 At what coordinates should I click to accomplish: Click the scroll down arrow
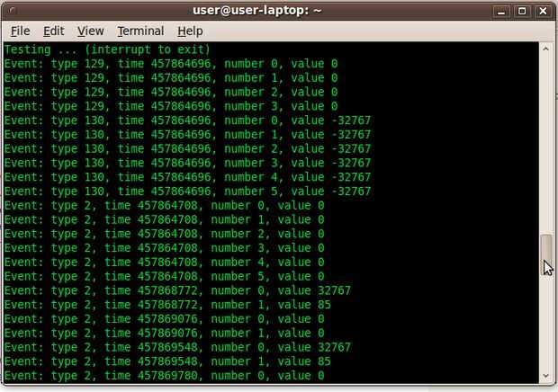pos(546,376)
